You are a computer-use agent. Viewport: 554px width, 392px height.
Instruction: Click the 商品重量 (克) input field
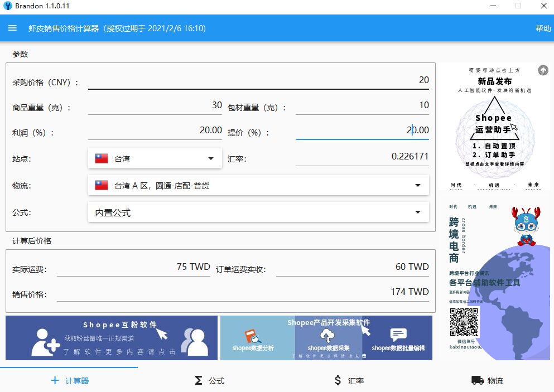click(155, 105)
